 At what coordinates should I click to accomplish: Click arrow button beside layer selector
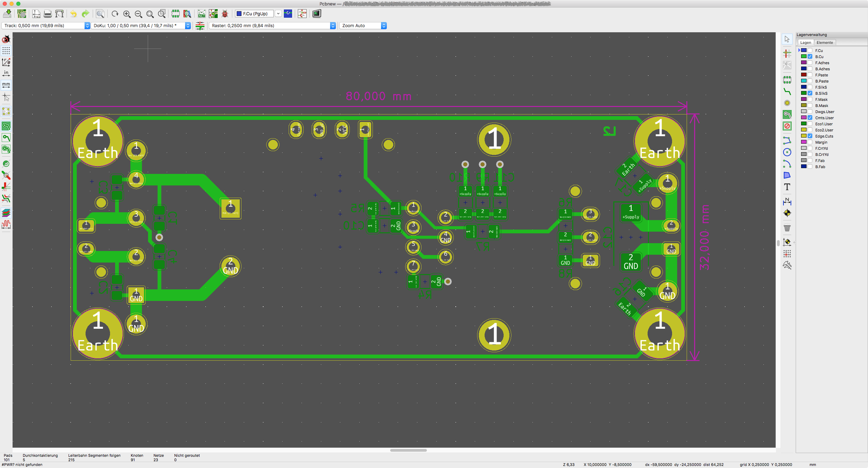[x=278, y=14]
